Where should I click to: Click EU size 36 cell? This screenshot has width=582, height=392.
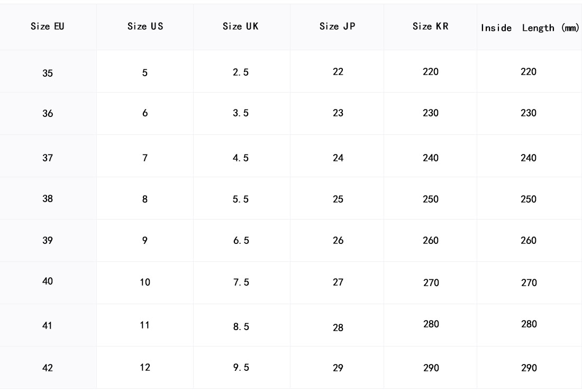click(x=48, y=114)
